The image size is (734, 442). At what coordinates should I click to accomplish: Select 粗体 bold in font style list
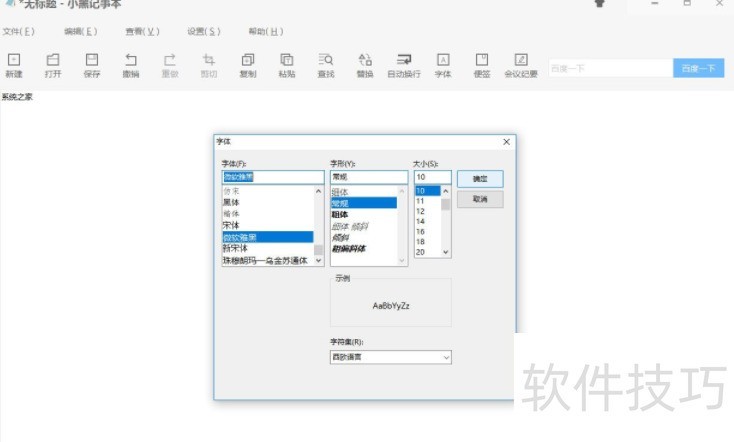click(x=364, y=214)
